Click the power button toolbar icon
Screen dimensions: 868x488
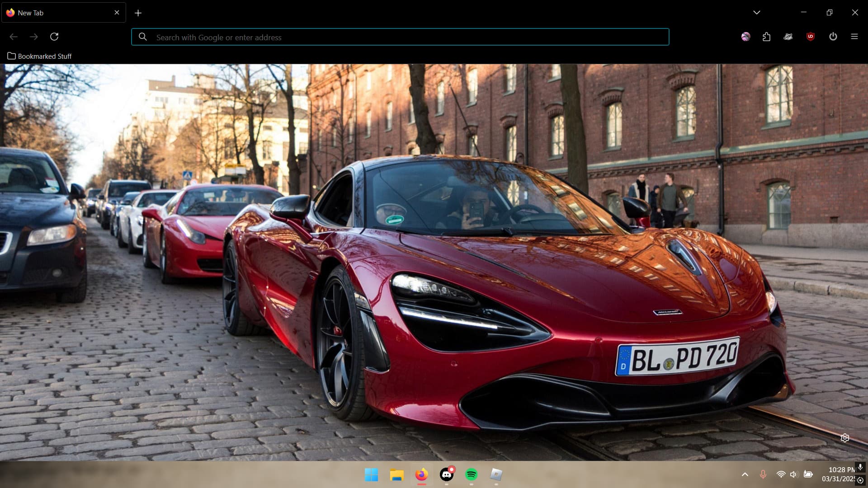point(833,37)
